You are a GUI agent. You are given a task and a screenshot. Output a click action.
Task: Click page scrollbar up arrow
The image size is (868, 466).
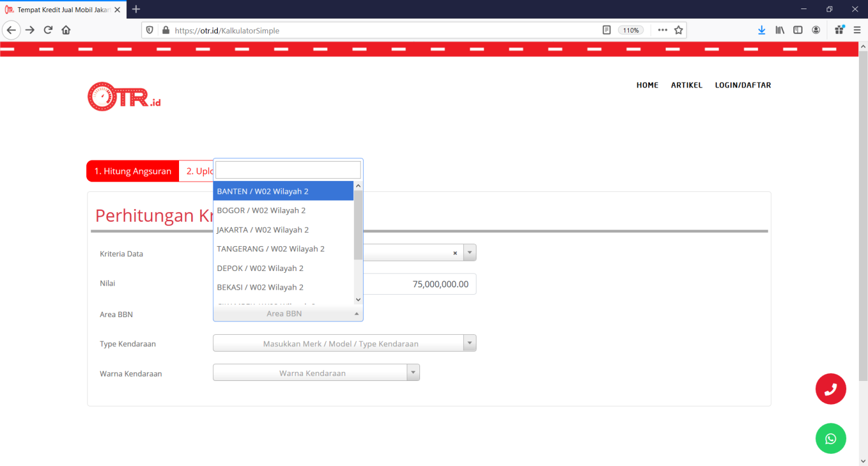pos(863,46)
